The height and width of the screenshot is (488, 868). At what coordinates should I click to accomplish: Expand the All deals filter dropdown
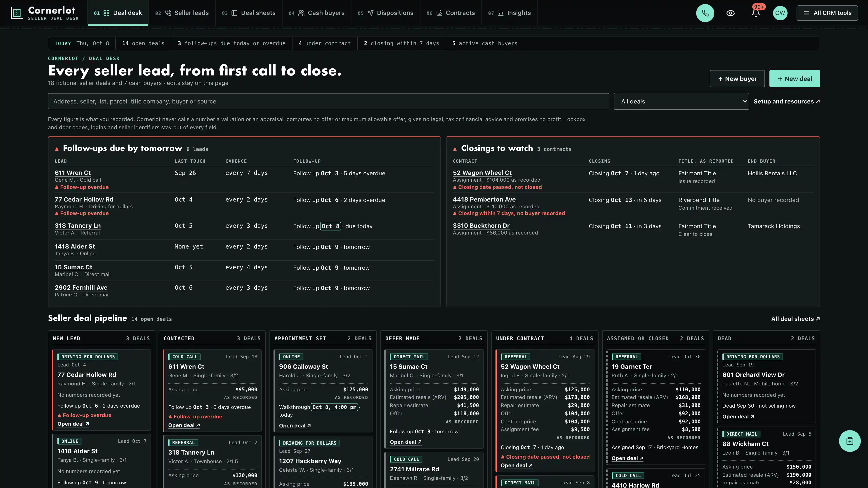pos(681,101)
